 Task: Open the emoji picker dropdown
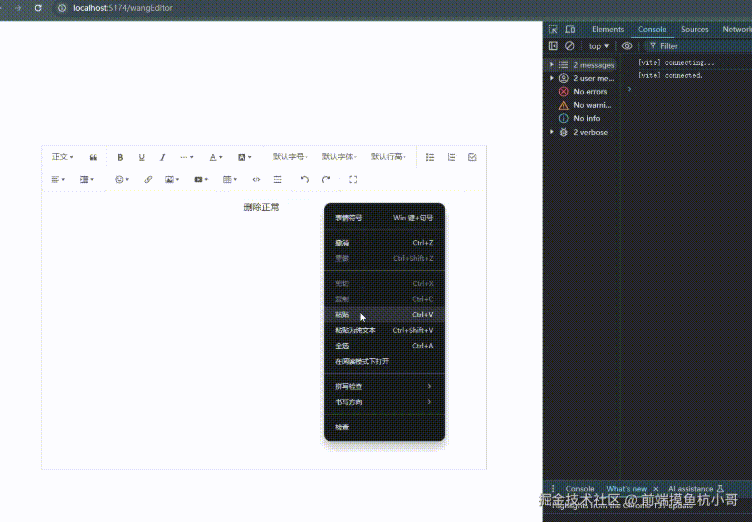[122, 179]
